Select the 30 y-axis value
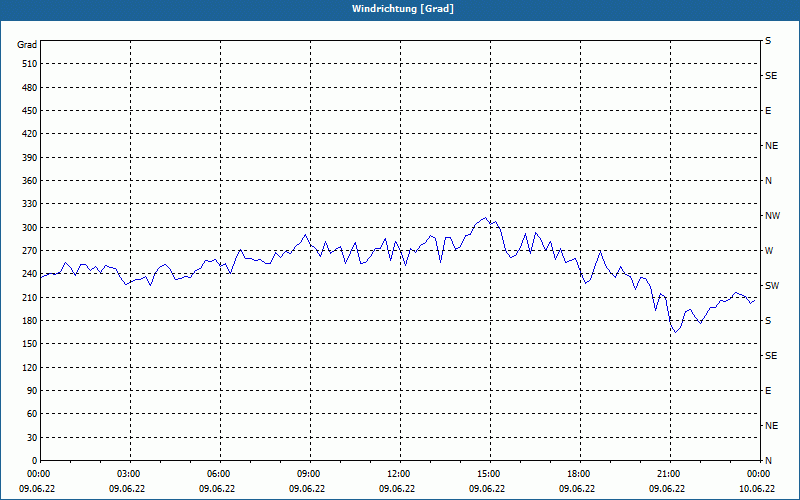Viewport: 800px width, 500px height. pyautogui.click(x=32, y=438)
